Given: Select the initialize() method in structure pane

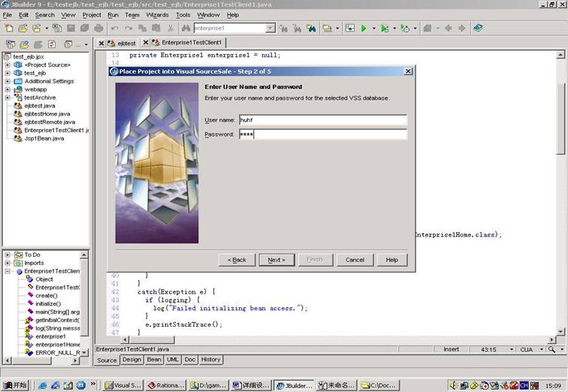Looking at the screenshot, I should point(48,303).
